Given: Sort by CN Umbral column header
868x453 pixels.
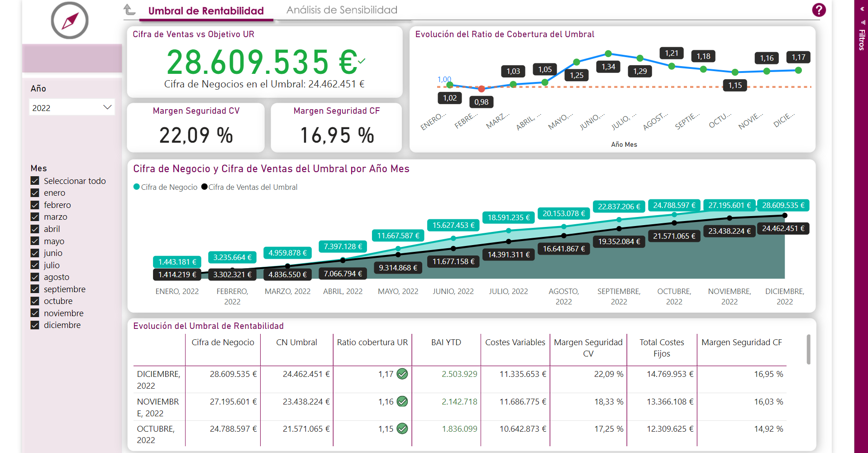Looking at the screenshot, I should 296,342.
